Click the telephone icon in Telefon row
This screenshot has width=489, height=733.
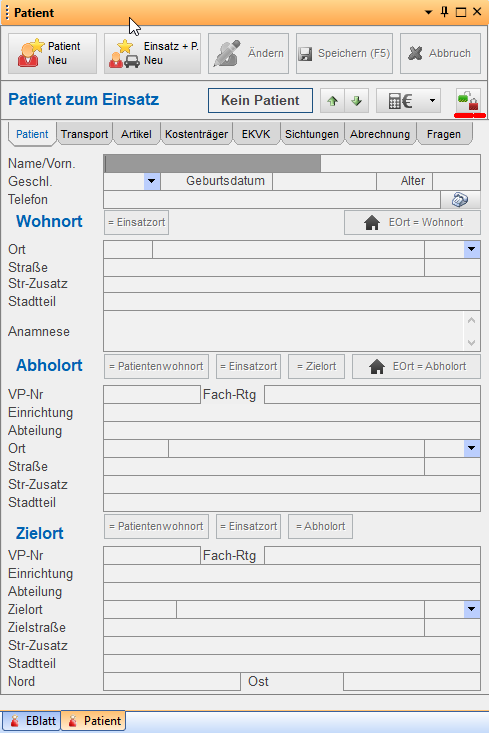[460, 200]
